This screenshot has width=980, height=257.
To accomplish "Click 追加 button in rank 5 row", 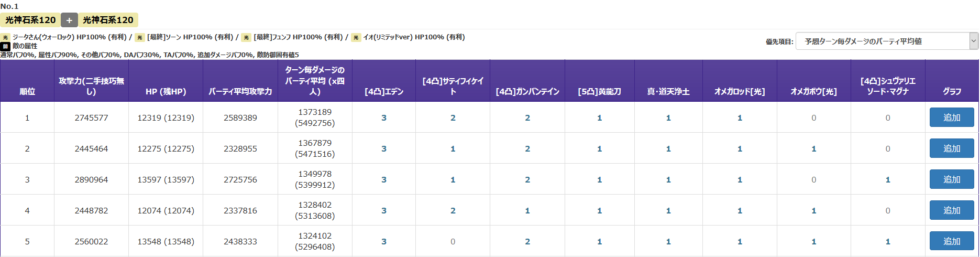I will pos(952,241).
